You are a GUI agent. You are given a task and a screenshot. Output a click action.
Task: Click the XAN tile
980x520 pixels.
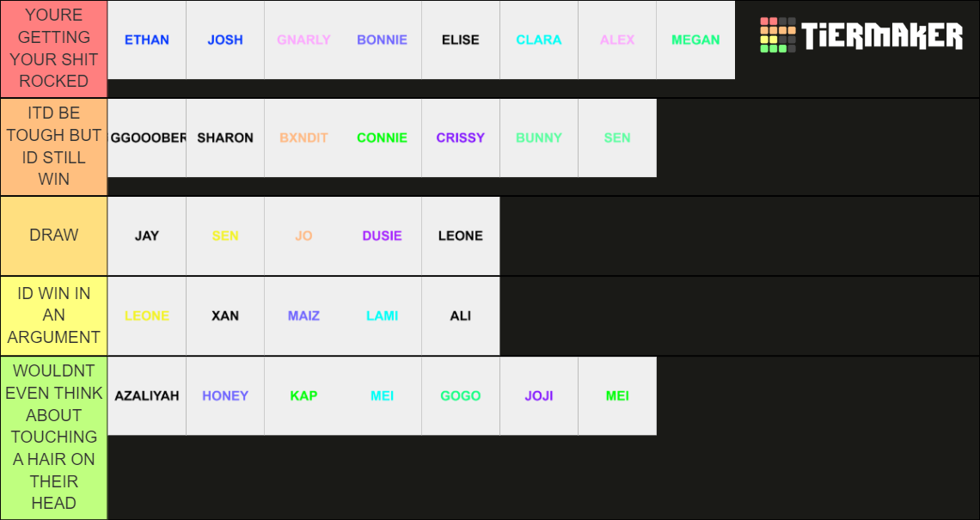[x=225, y=315]
